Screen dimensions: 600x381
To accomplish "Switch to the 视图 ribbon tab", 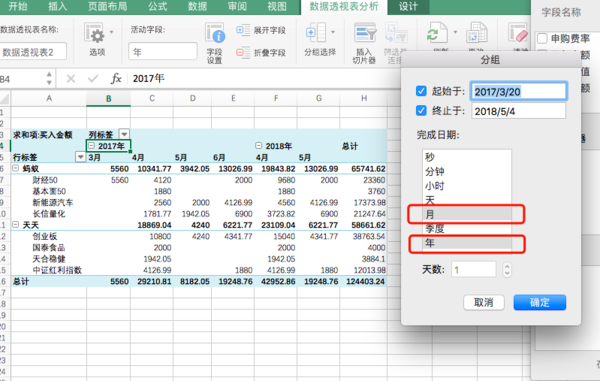I will (x=277, y=7).
